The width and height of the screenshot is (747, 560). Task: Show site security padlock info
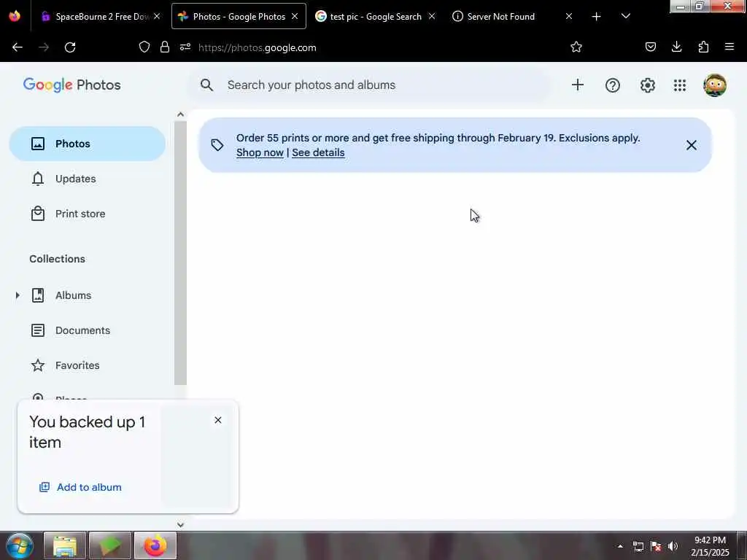click(x=165, y=47)
